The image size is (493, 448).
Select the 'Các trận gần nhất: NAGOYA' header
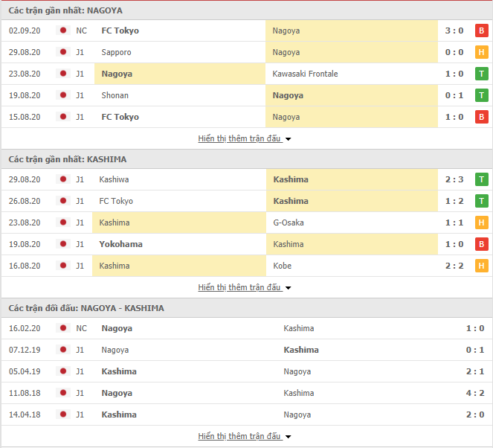click(65, 11)
